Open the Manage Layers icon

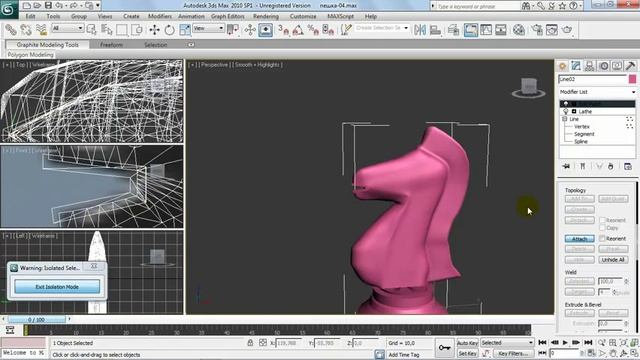point(453,30)
